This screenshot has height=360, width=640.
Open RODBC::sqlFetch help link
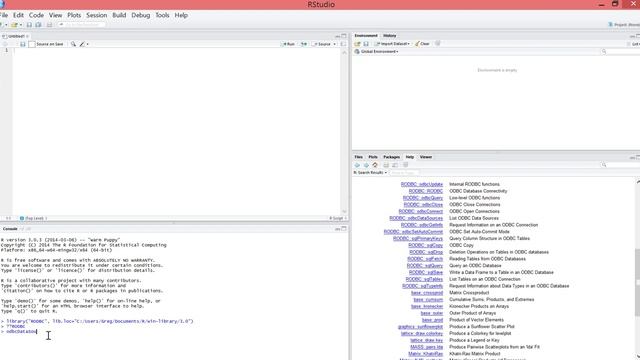425,259
